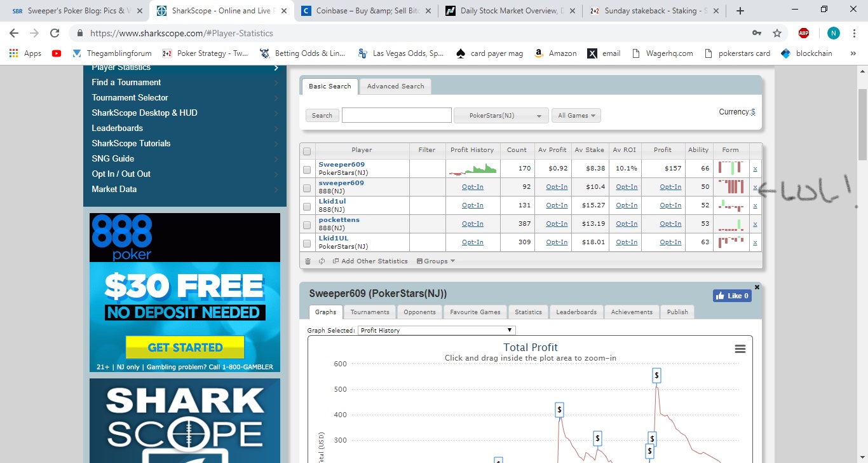868x463 pixels.
Task: Click the Search button
Action: (x=322, y=116)
